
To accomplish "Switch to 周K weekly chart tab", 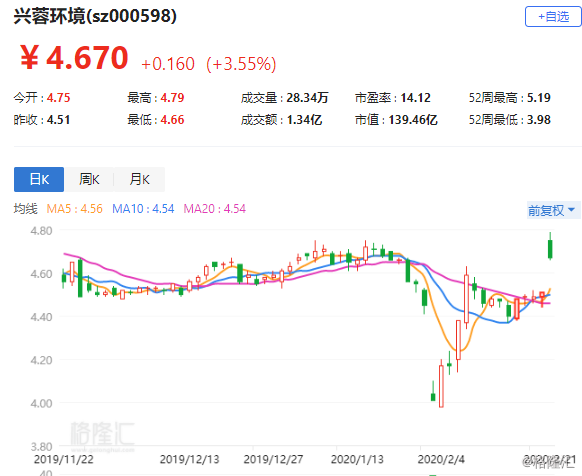I will coord(89,179).
